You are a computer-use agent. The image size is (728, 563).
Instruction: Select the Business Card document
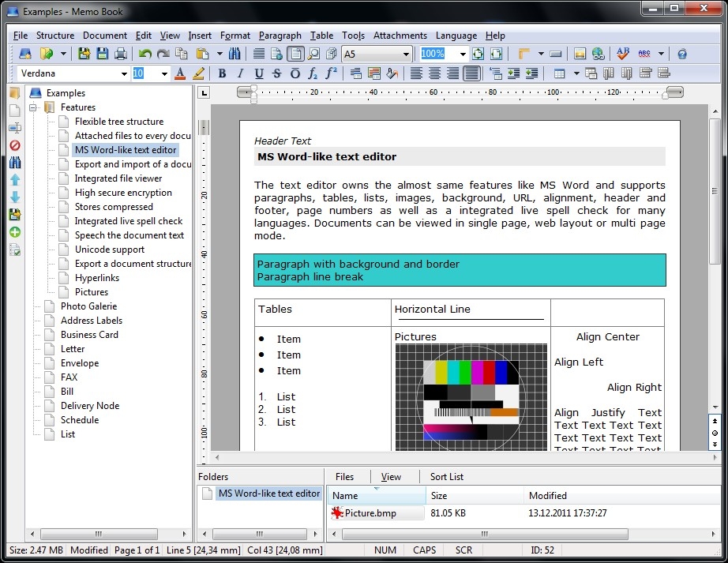pyautogui.click(x=89, y=335)
